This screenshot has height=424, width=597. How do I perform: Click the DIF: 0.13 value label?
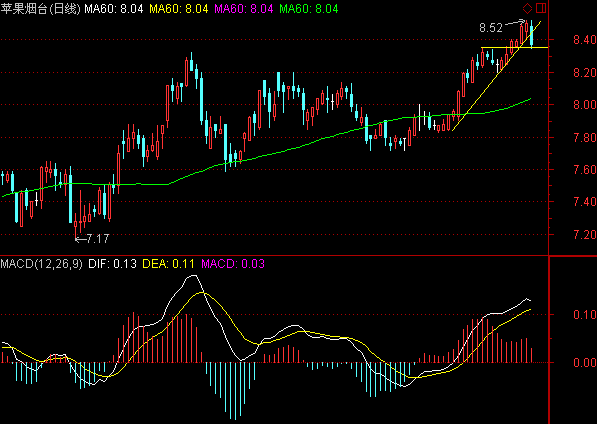click(112, 264)
